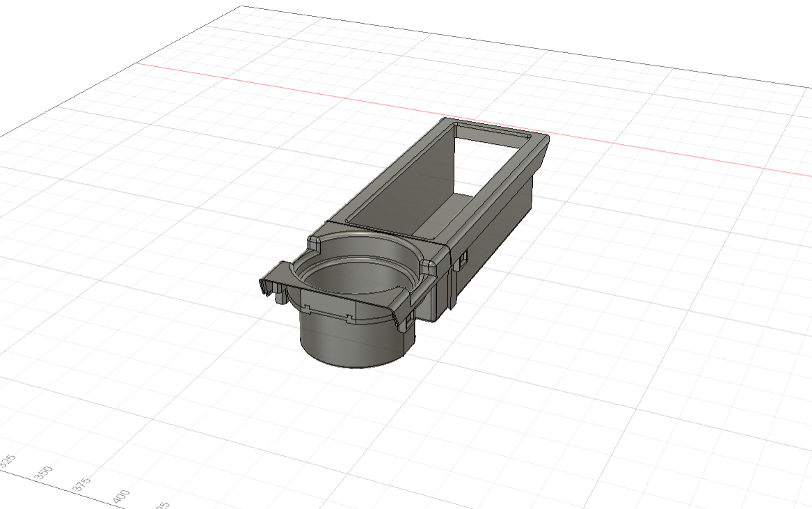This screenshot has width=812, height=509.
Task: Click the grid label 350
Action: coord(44,473)
